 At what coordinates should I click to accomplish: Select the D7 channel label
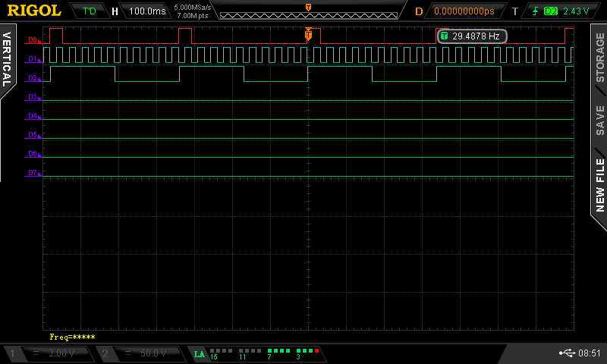click(33, 173)
